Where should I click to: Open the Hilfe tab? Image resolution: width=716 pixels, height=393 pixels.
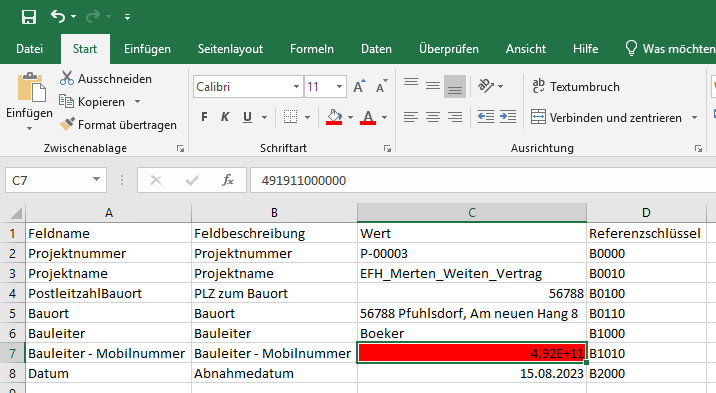[x=585, y=49]
